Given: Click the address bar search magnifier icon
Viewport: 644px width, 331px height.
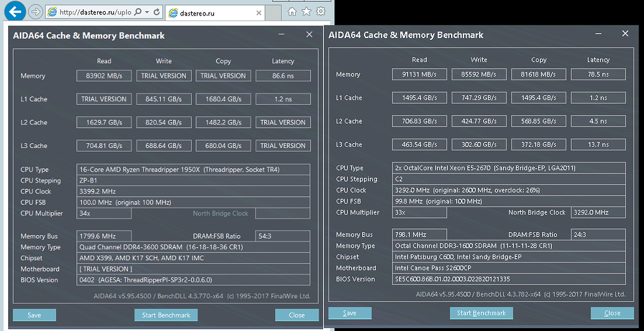Looking at the screenshot, I should pyautogui.click(x=138, y=12).
